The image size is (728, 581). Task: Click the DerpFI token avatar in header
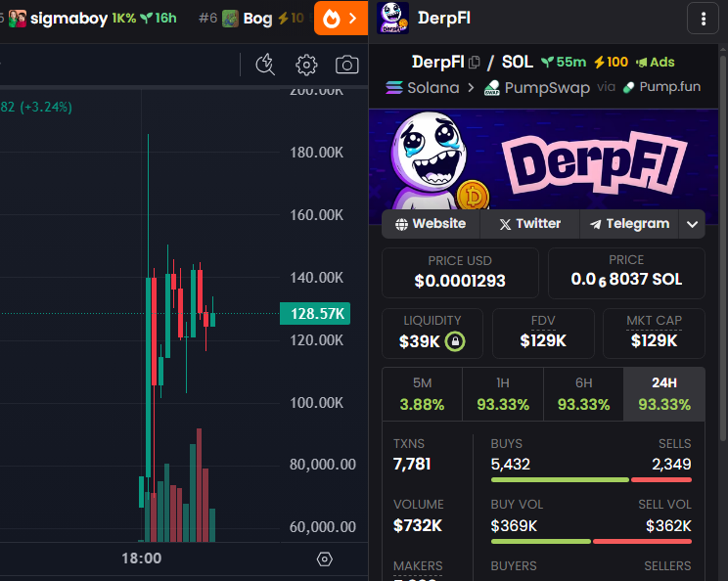click(392, 19)
